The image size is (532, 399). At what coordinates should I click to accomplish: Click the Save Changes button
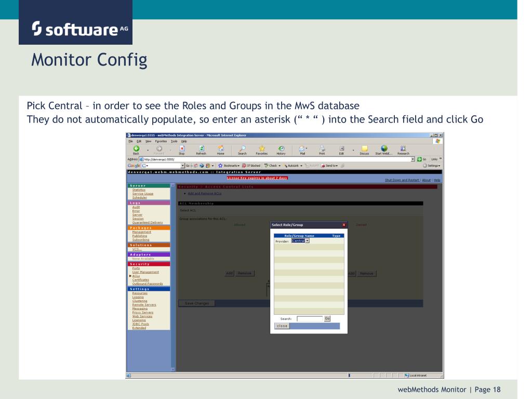(x=197, y=303)
